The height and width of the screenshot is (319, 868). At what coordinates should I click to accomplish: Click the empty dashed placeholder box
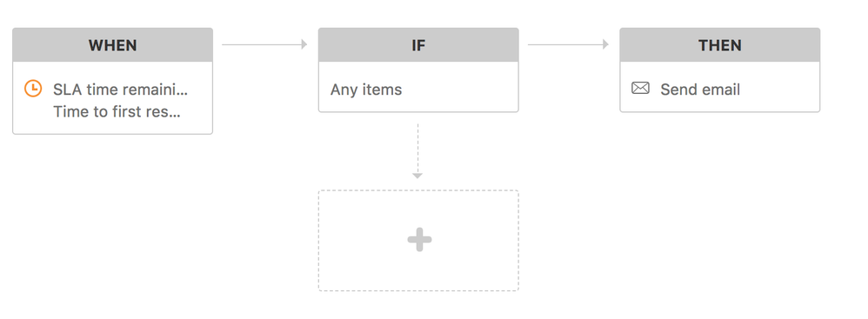pyautogui.click(x=418, y=241)
